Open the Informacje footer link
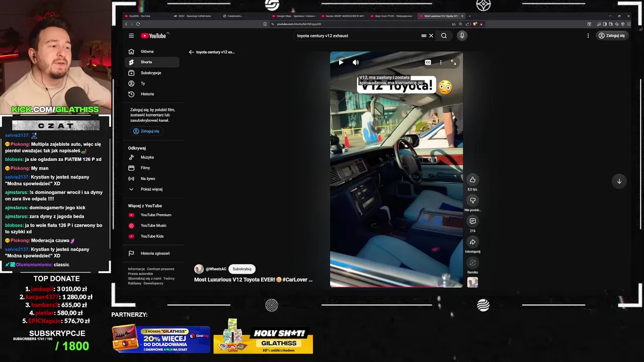Image resolution: width=644 pixels, height=362 pixels. [136, 269]
